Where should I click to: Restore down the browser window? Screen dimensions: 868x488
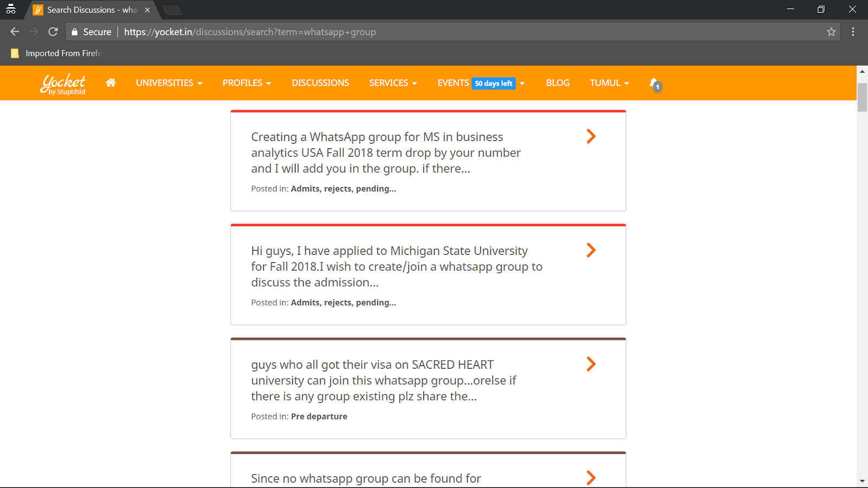(821, 9)
